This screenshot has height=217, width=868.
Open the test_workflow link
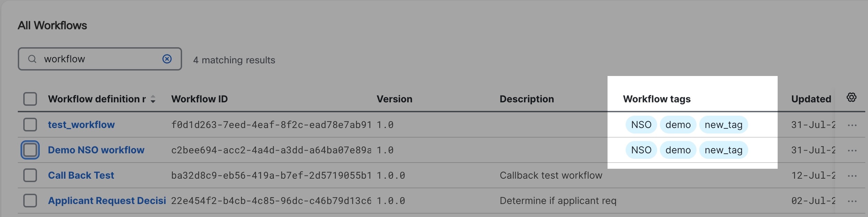point(81,125)
